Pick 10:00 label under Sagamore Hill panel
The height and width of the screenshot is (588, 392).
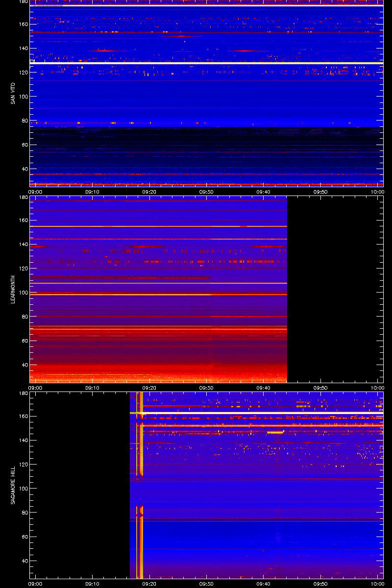click(377, 584)
